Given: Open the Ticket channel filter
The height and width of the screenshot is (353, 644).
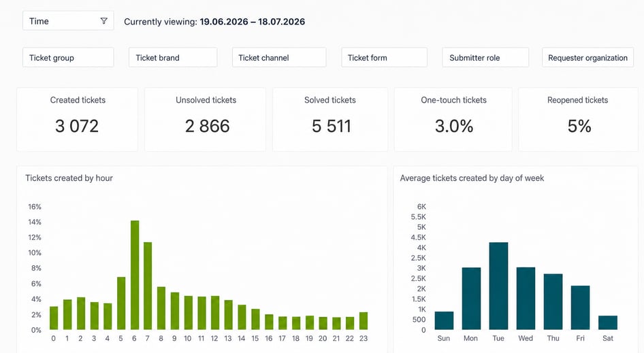Looking at the screenshot, I should pyautogui.click(x=279, y=57).
